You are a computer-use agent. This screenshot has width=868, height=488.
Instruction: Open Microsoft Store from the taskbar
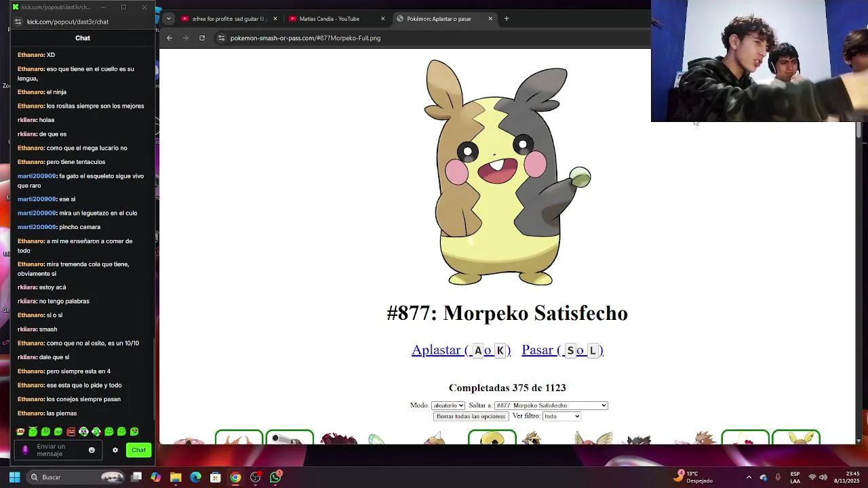(216, 477)
